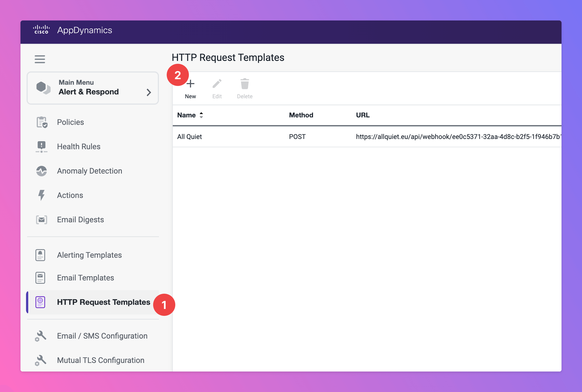Click the Cisco logo in header

click(x=41, y=30)
